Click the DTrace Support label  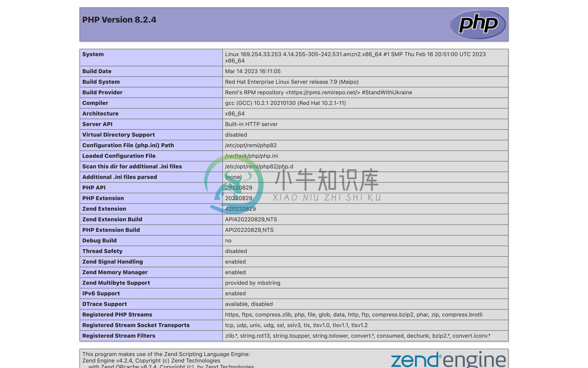(x=105, y=304)
